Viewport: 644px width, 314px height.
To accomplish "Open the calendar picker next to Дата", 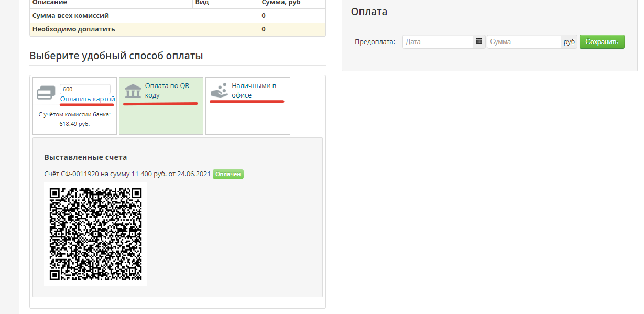I will click(479, 41).
